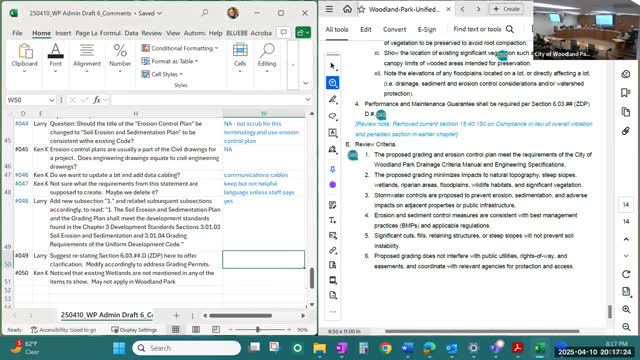Switch to Page Layout view in Excel
This screenshot has width=640, height=360.
pos(196,329)
